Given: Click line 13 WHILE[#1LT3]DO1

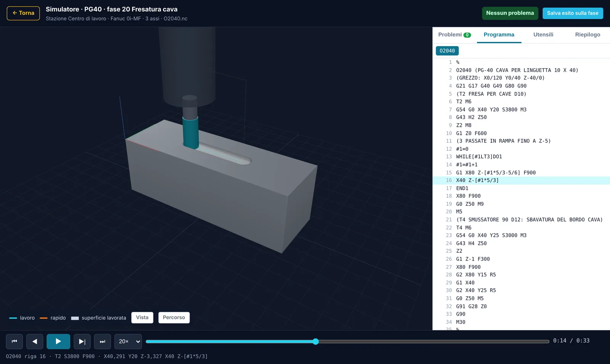Looking at the screenshot, I should pyautogui.click(x=521, y=157).
